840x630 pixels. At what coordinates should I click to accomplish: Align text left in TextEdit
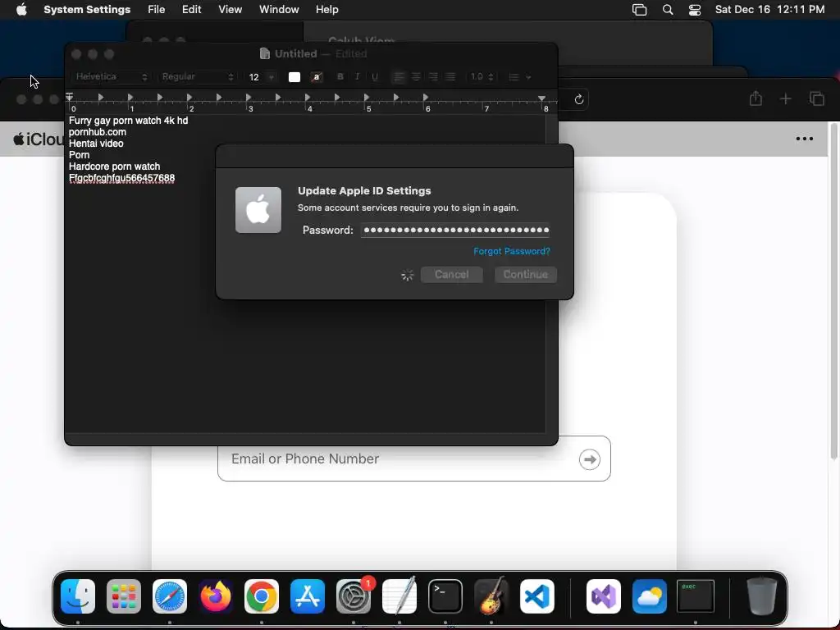pos(399,77)
